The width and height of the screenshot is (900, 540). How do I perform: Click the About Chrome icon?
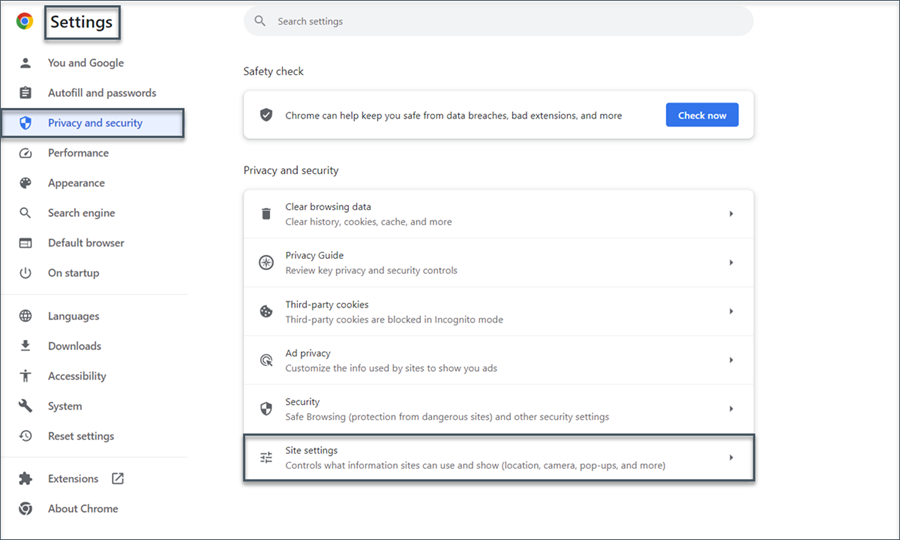pyautogui.click(x=25, y=508)
